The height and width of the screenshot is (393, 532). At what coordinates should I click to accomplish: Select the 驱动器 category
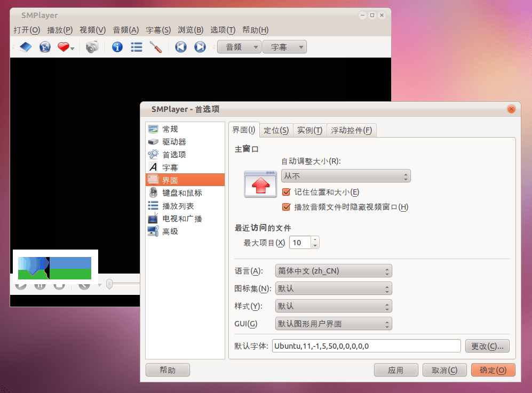[x=185, y=142]
